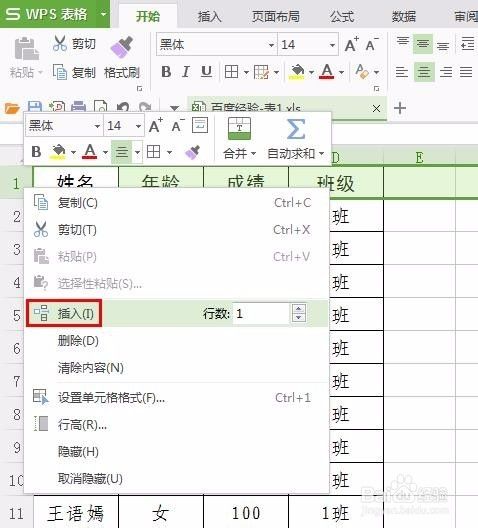Image resolution: width=478 pixels, height=528 pixels.
Task: Click the Save floppy disk icon
Action: pos(34,106)
